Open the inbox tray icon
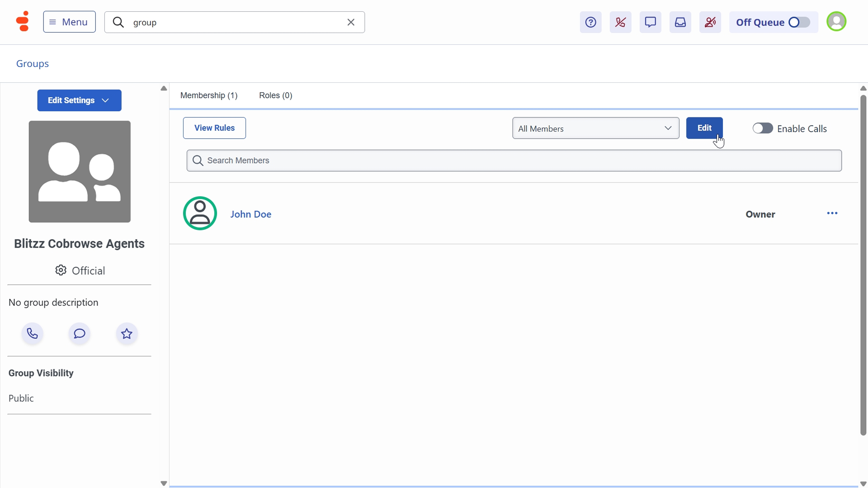This screenshot has width=868, height=488. 680,22
